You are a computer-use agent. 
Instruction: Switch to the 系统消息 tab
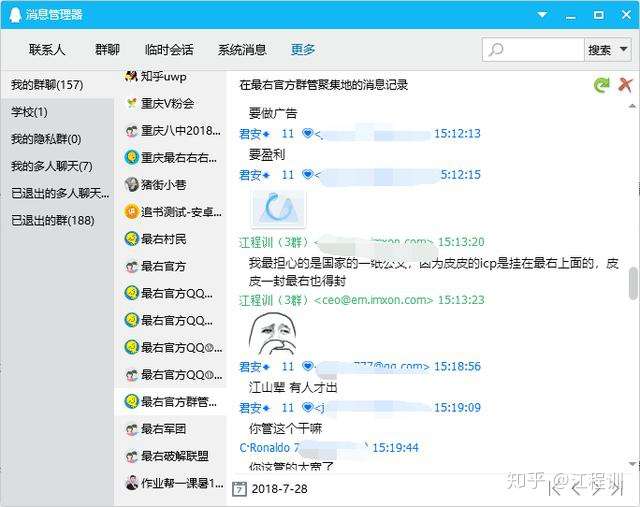click(x=242, y=50)
